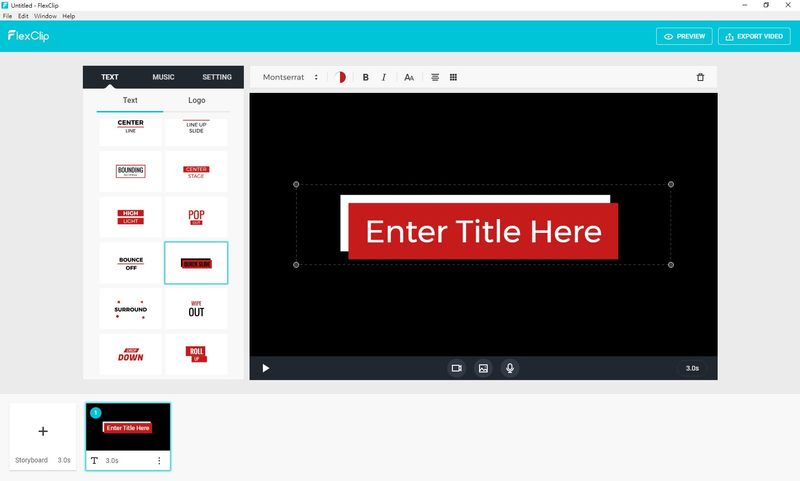Open the Montserrat font dropdown
This screenshot has height=481, width=800.
click(290, 78)
